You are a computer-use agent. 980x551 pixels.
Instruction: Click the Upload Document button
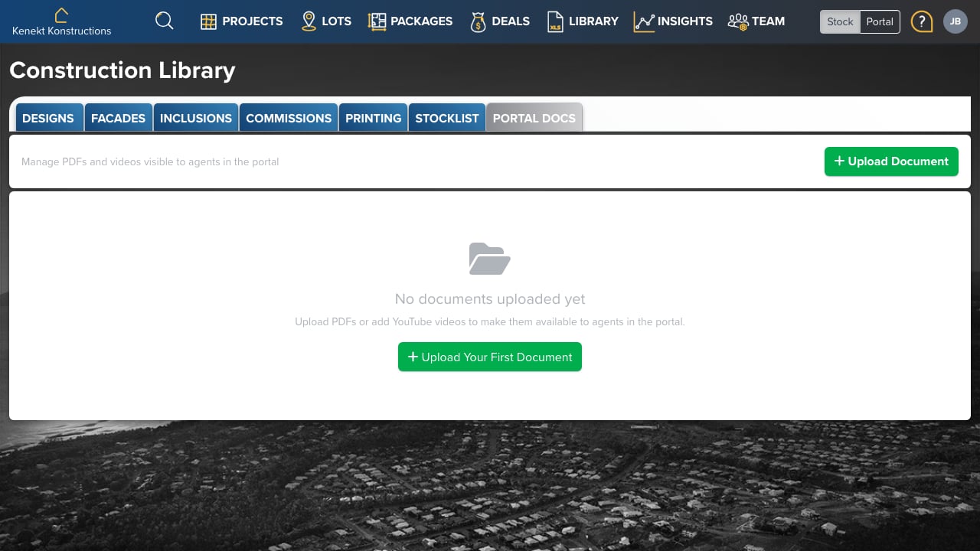point(891,161)
